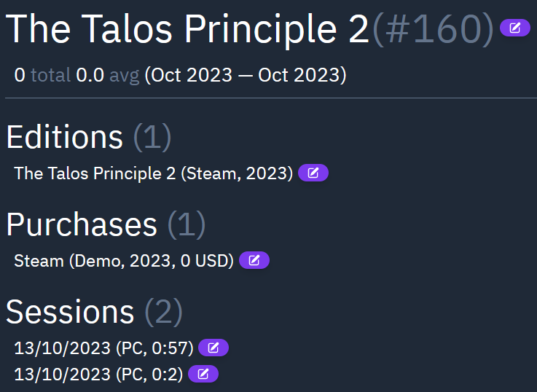Screen dimensions: 537x392
Task: Click the Editions count (1)
Action: click(152, 137)
